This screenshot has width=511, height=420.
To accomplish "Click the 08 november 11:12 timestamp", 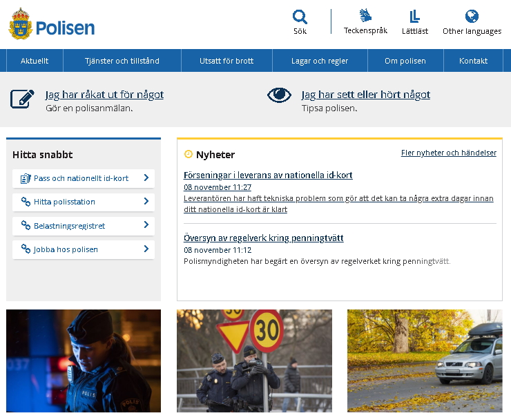I will [x=218, y=250].
